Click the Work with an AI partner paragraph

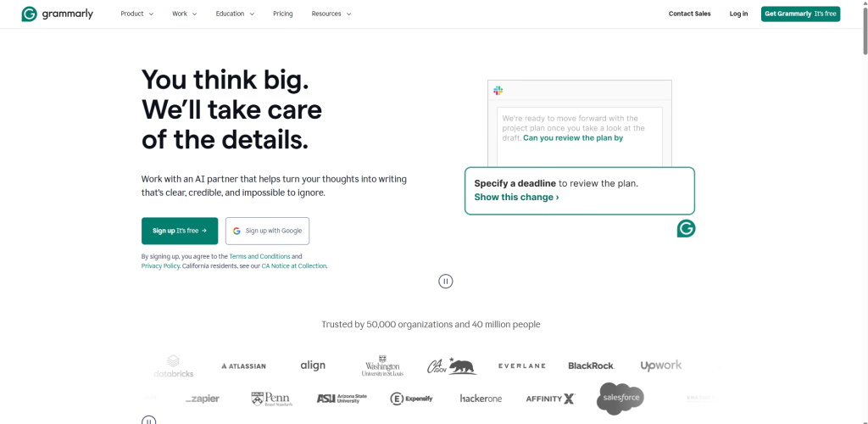point(274,186)
